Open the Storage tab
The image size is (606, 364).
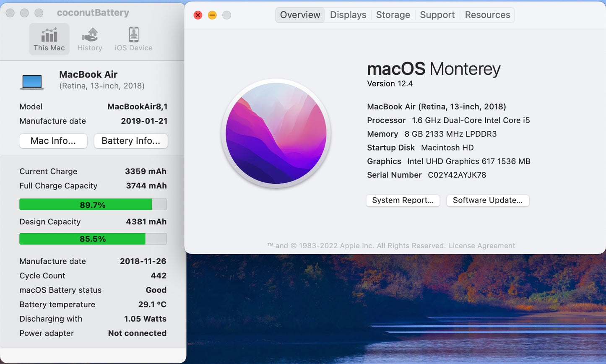coord(393,15)
